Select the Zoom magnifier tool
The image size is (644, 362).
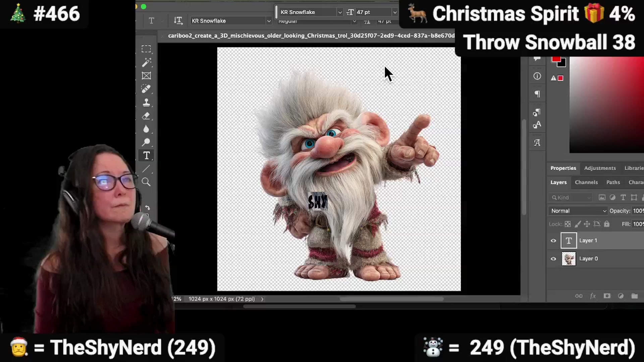pyautogui.click(x=146, y=182)
